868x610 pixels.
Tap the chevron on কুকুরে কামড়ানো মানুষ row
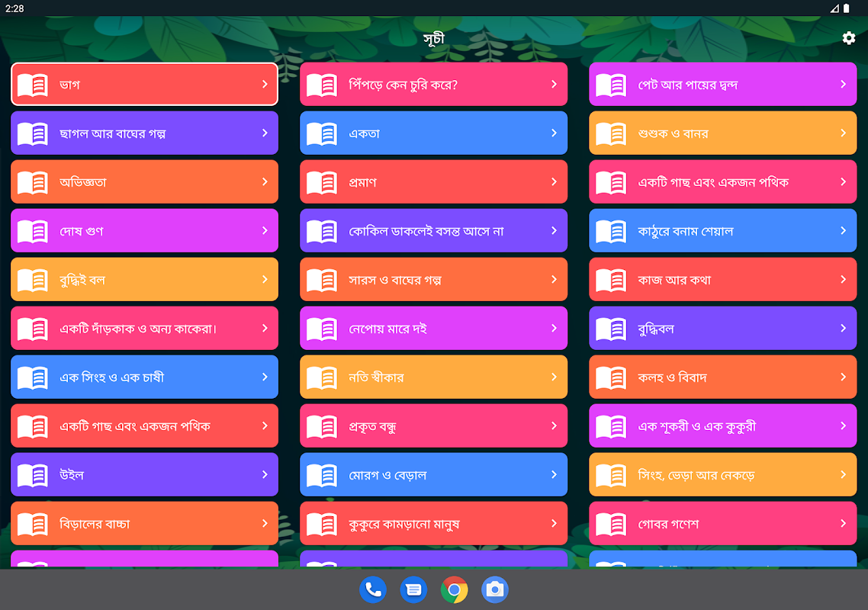[554, 522]
